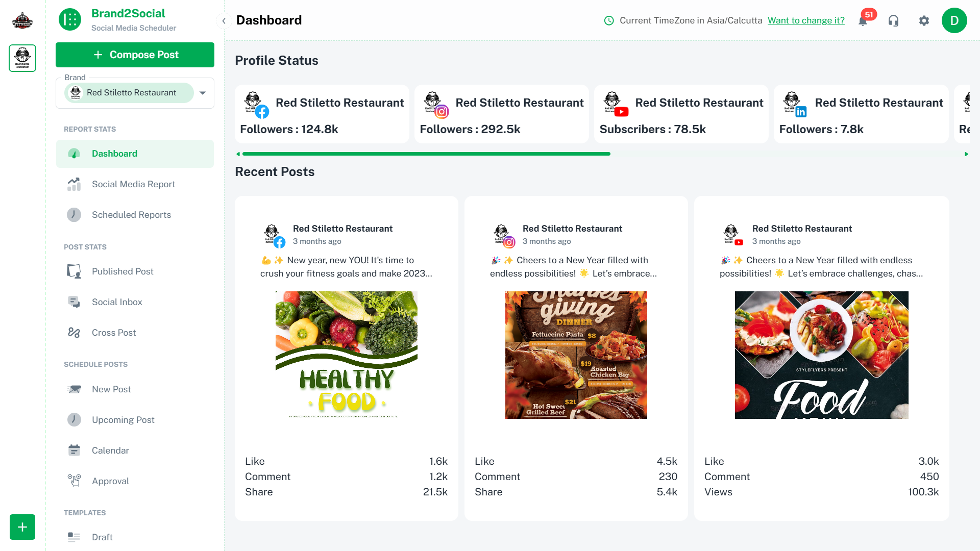Open the settings gear icon

924,21
